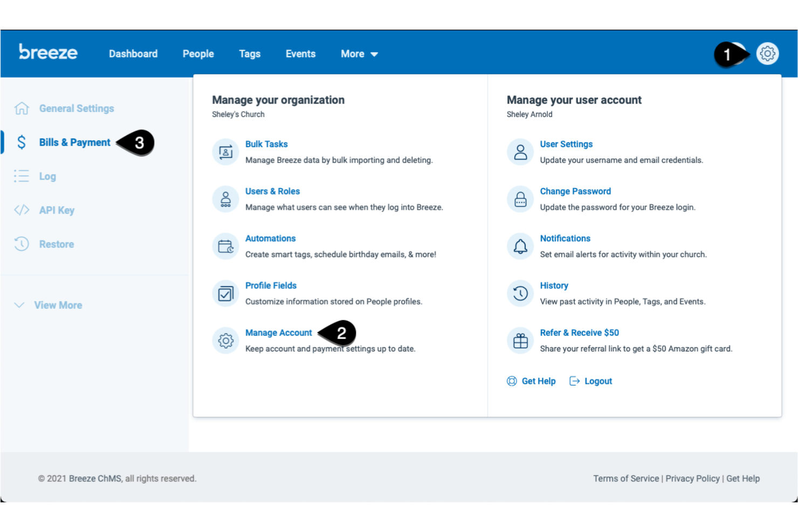Open the More navigation dropdown
The image size is (798, 532).
click(x=359, y=53)
